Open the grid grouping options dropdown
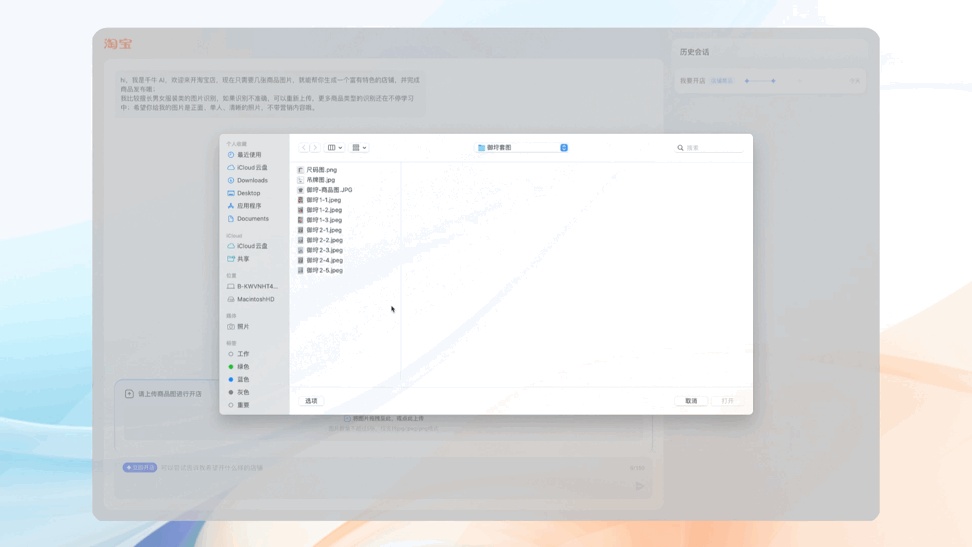Screen dimensions: 972x547 [x=360, y=148]
